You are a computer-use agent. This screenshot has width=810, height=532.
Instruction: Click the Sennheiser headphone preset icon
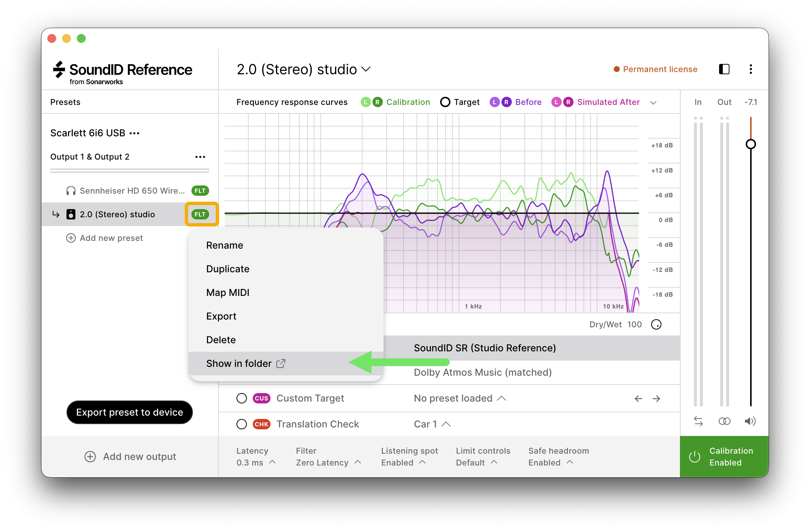tap(71, 191)
